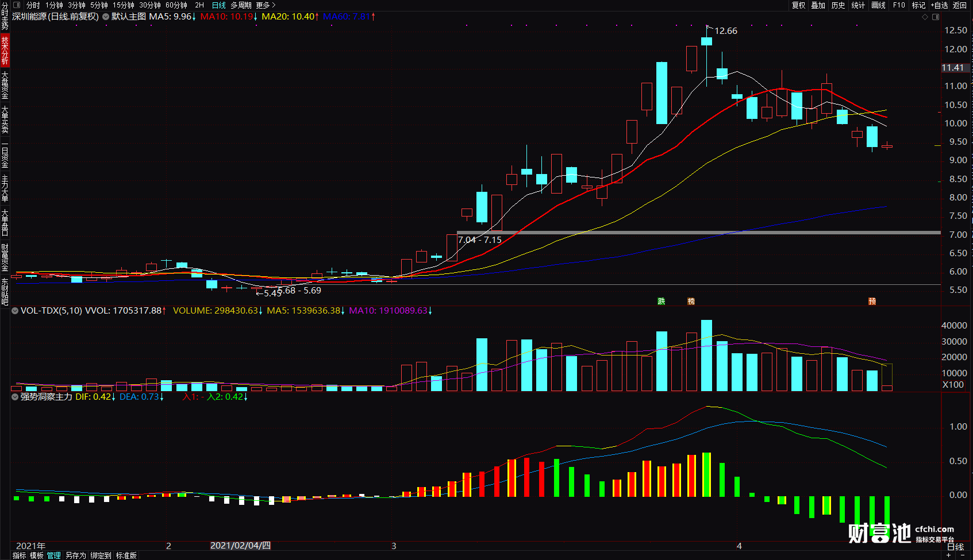The width and height of the screenshot is (973, 560).
Task: Open the 强势洞察主力 indicator dropdown arrow
Action: [x=15, y=397]
